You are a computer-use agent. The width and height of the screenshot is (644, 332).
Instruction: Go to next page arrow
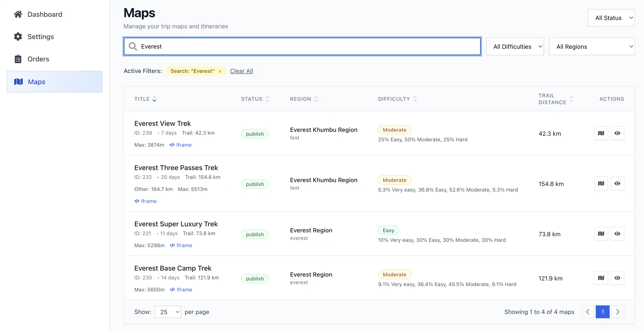(x=617, y=312)
